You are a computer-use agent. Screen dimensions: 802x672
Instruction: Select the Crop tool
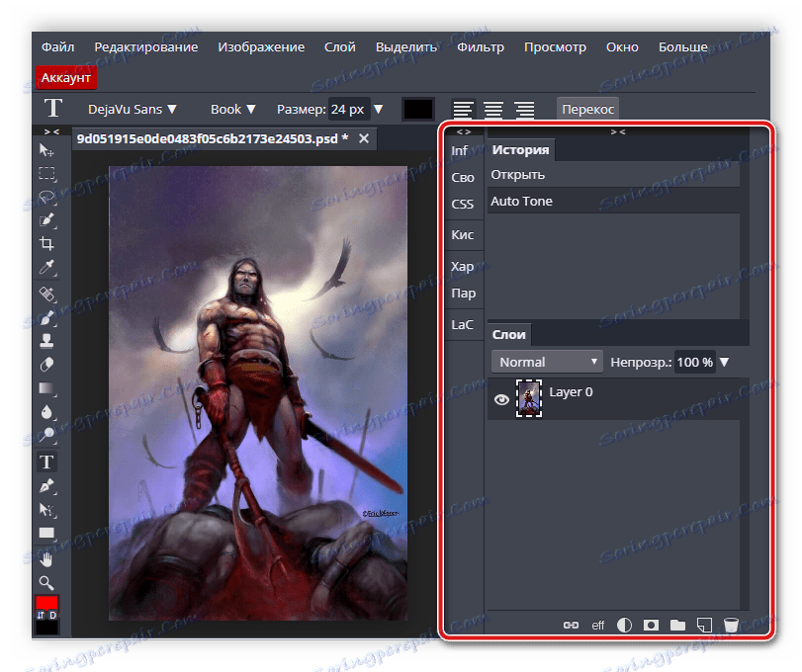click(46, 244)
